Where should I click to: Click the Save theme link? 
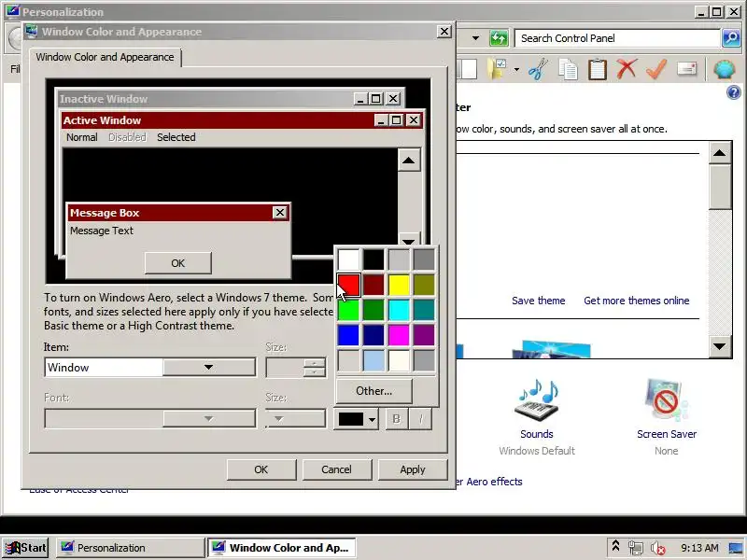coord(539,301)
